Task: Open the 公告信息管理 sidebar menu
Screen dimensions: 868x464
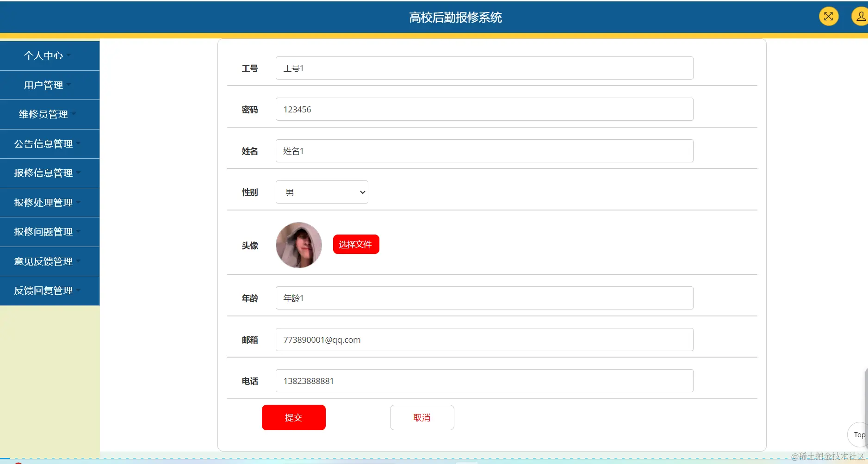Action: point(50,144)
